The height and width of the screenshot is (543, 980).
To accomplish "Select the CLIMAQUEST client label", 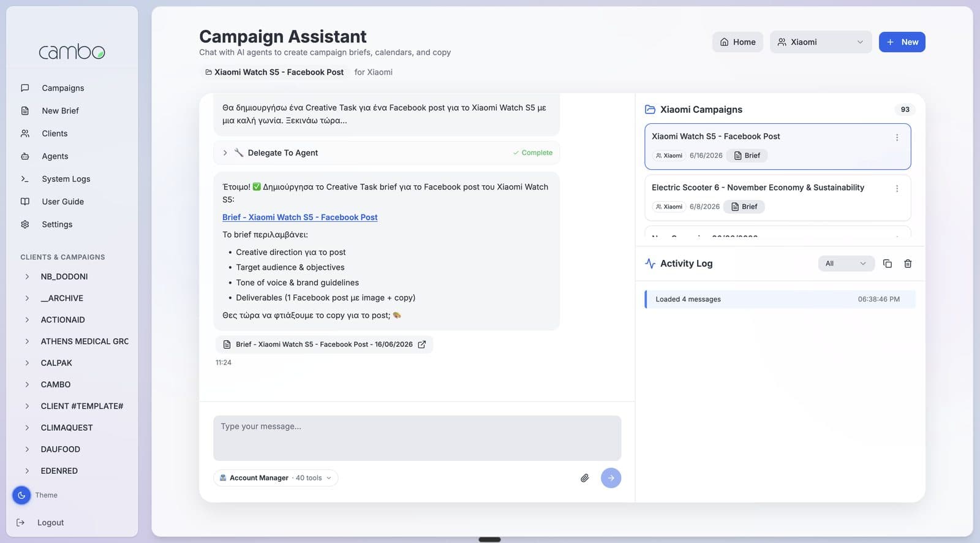I will click(67, 428).
